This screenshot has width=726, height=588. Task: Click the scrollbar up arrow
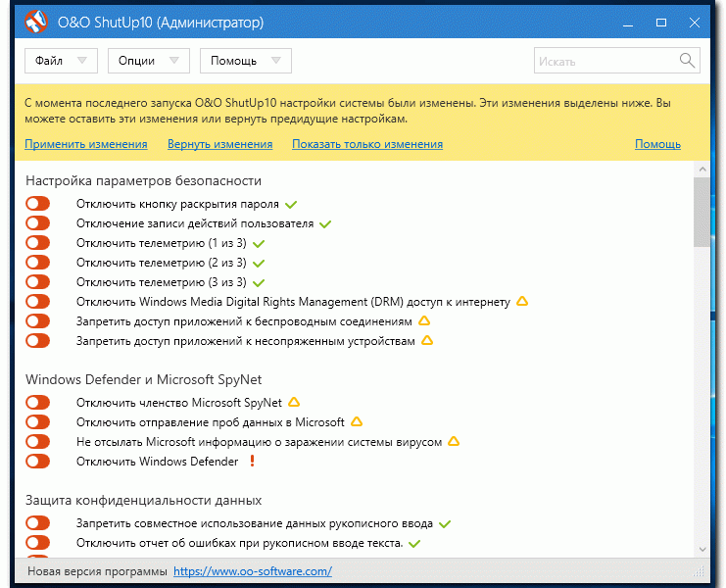pos(702,169)
